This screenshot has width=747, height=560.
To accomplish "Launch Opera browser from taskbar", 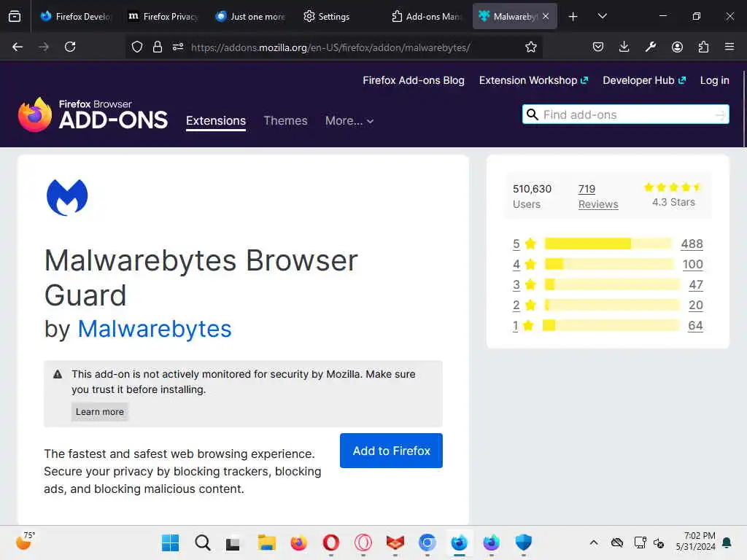I will (331, 542).
